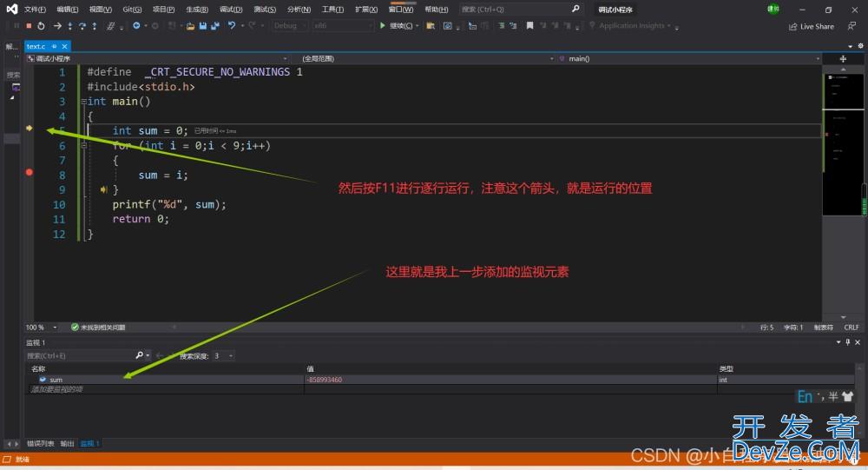
Task: Open the 工具(T) menu
Action: pyautogui.click(x=332, y=10)
